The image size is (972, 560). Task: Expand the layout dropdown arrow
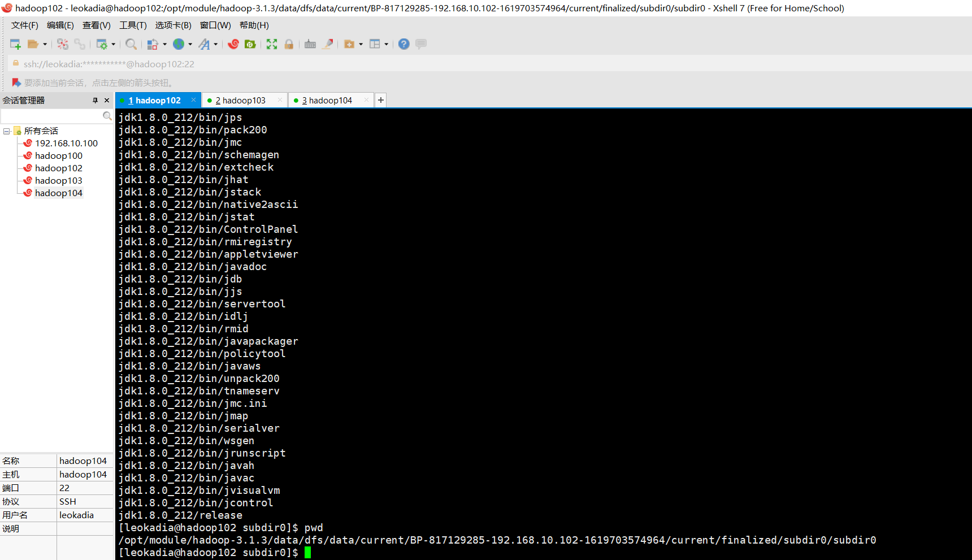click(387, 44)
